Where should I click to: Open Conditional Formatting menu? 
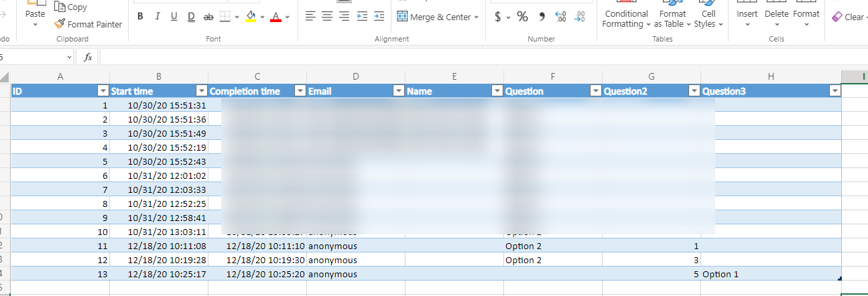(625, 15)
